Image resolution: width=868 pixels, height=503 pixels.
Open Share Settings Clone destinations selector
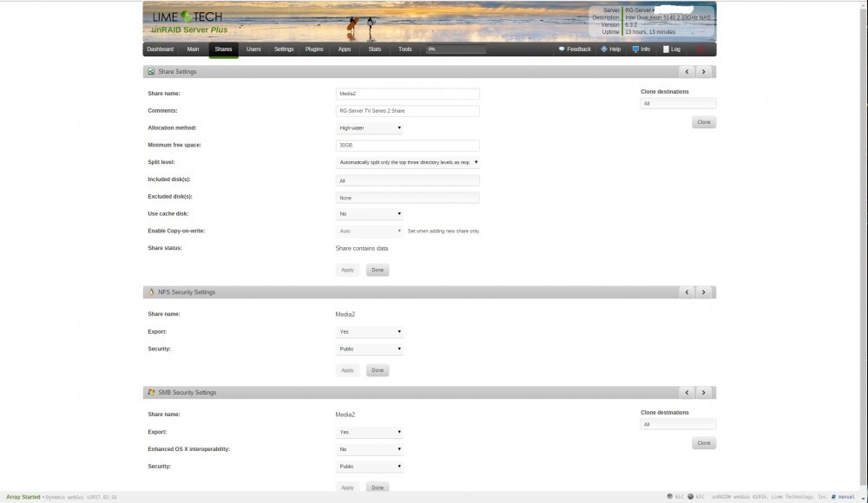click(678, 103)
